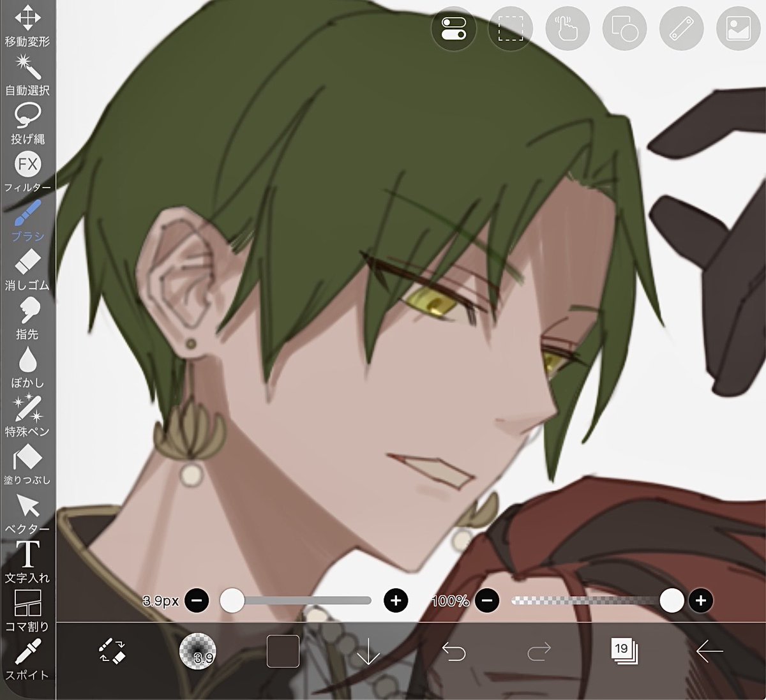Undo the last stroke

coord(454,652)
